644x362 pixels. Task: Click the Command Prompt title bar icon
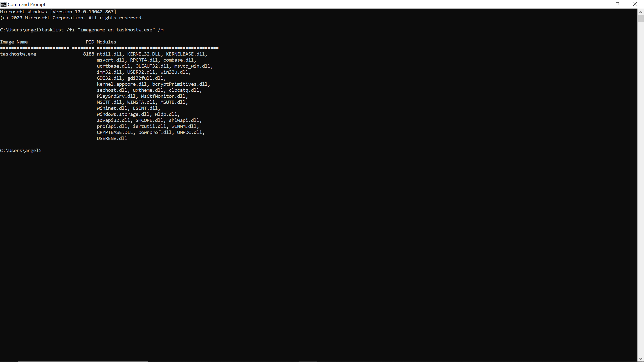[x=3, y=4]
